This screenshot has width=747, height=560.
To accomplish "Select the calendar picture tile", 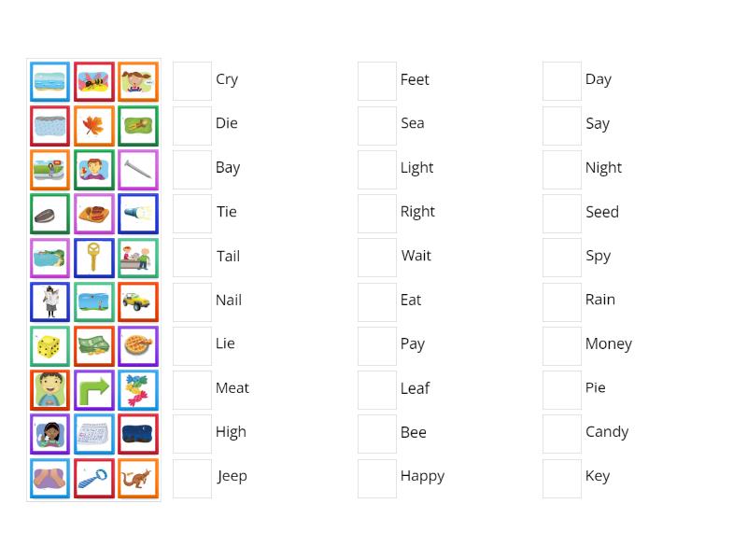I will click(x=94, y=433).
